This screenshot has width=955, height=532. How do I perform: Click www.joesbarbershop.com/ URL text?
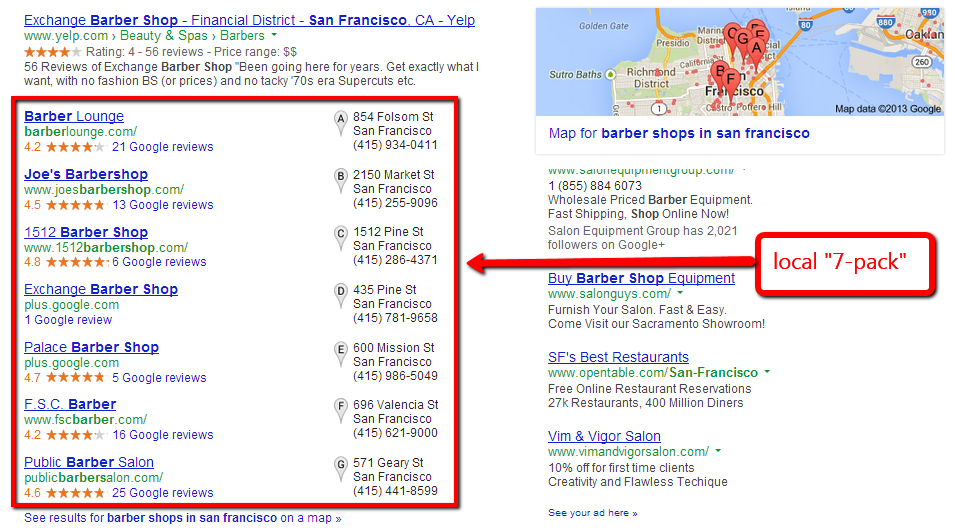104,190
